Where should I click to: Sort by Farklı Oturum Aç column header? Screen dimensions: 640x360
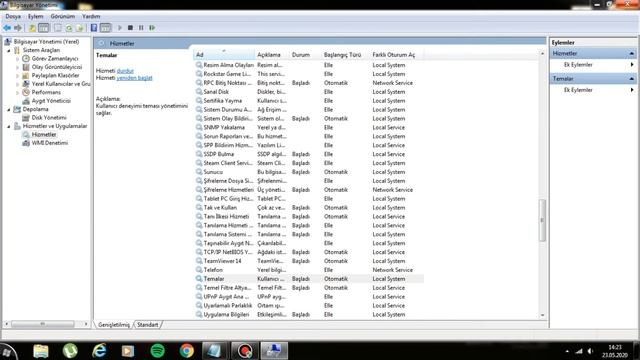(x=396, y=55)
